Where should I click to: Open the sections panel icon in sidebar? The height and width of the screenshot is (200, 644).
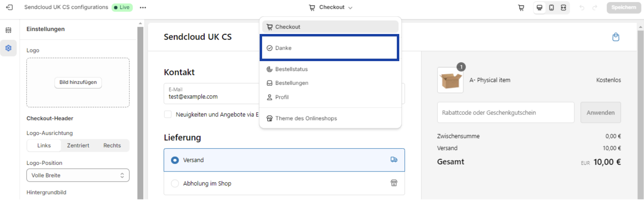click(8, 30)
